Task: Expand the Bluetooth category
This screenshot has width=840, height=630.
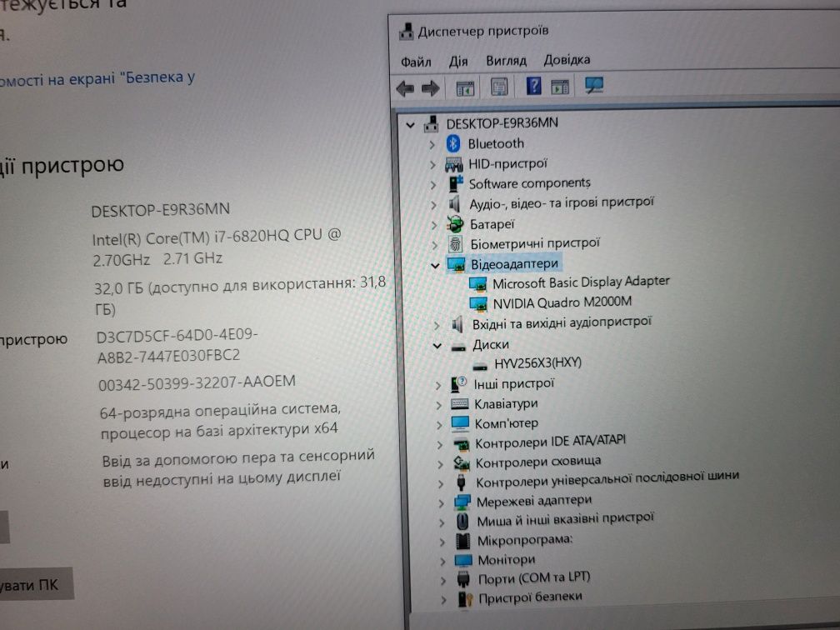Action: click(432, 145)
